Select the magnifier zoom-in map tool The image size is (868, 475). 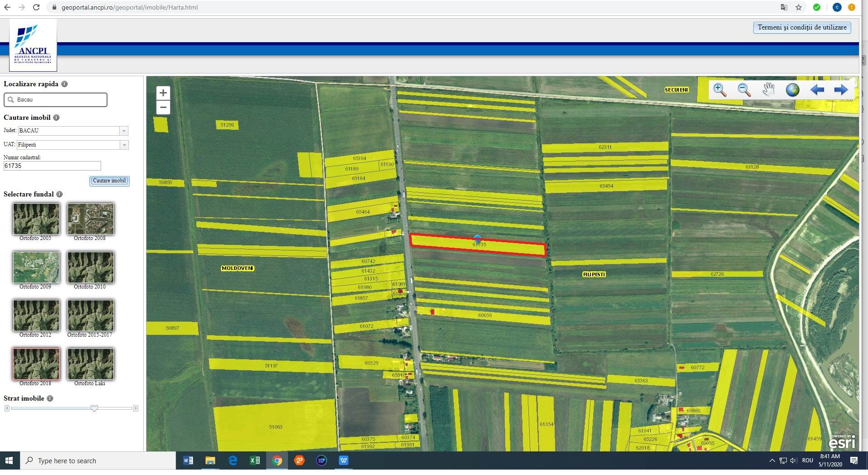[x=720, y=90]
